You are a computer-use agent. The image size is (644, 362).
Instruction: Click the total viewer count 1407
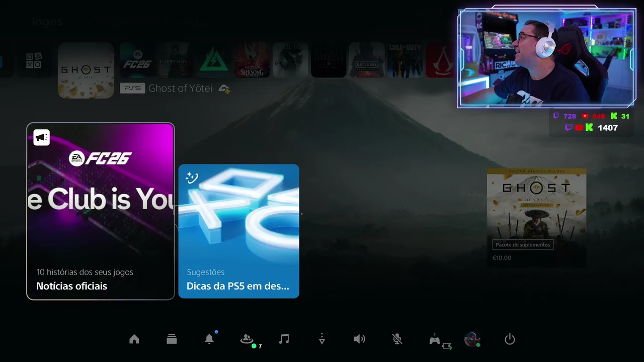pyautogui.click(x=607, y=128)
